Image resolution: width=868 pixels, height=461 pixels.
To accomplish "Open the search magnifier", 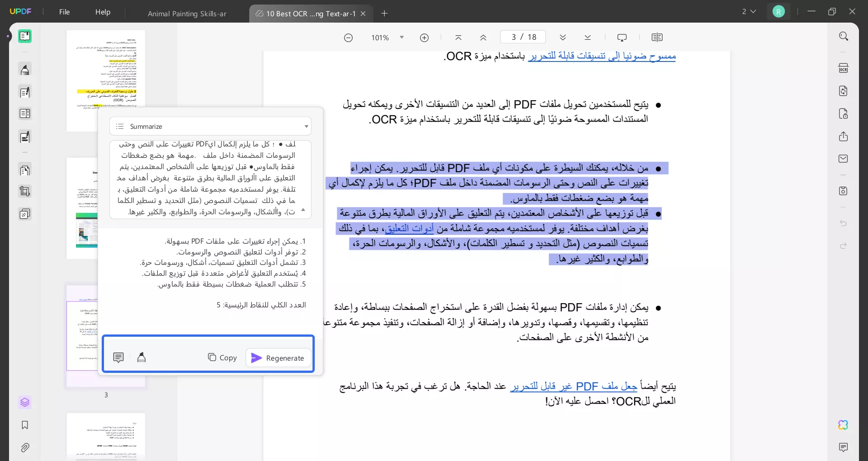I will tap(844, 36).
